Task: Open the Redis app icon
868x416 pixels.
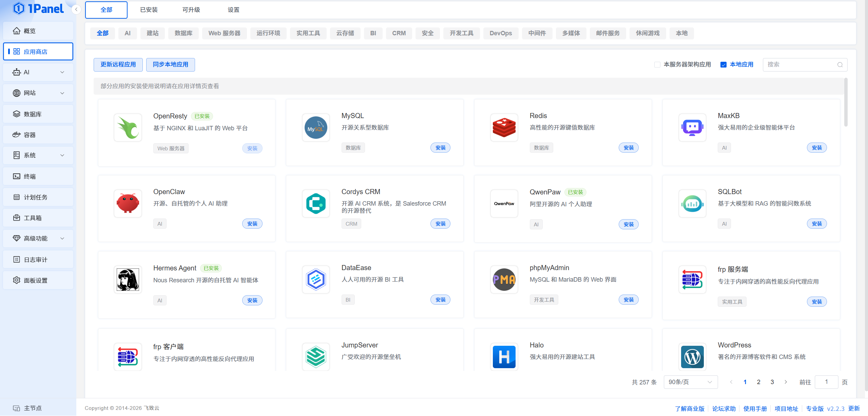Action: pyautogui.click(x=504, y=128)
